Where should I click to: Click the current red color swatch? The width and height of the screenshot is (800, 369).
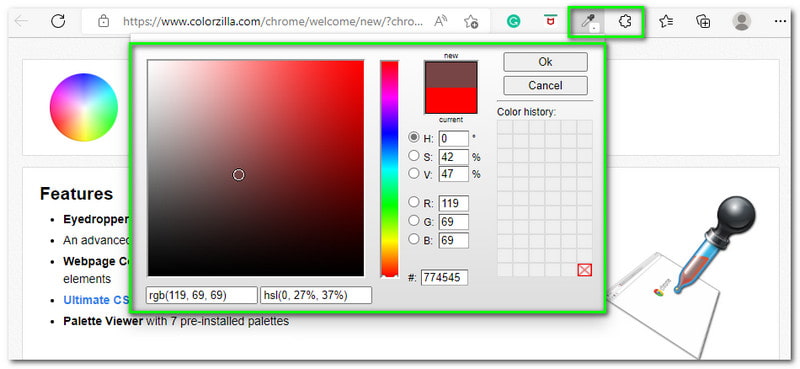pyautogui.click(x=451, y=100)
